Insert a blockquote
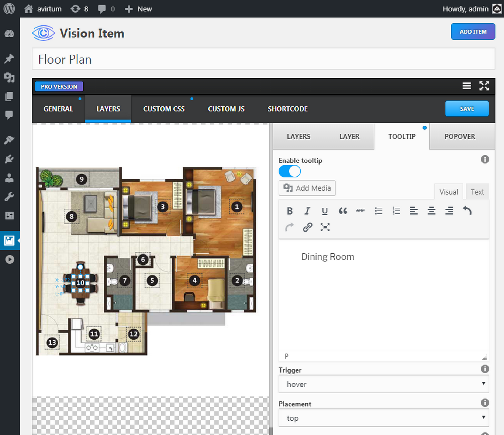The height and width of the screenshot is (435, 504). coord(343,211)
